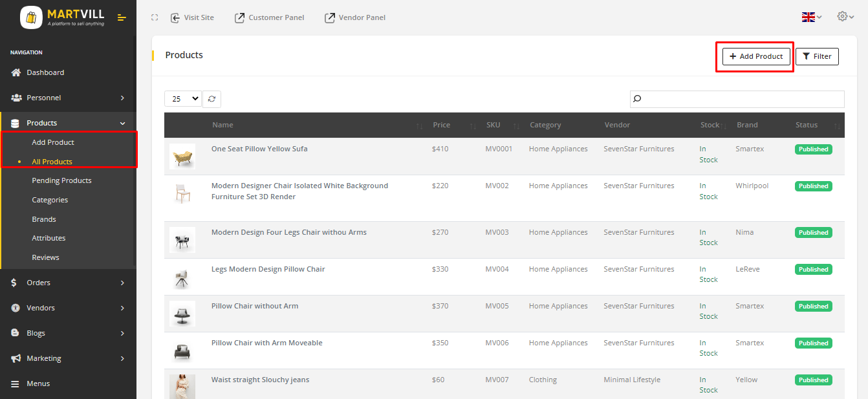Click the One Seat Pillow Yellow Sufa thumbnail
The height and width of the screenshot is (399, 868).
182,156
